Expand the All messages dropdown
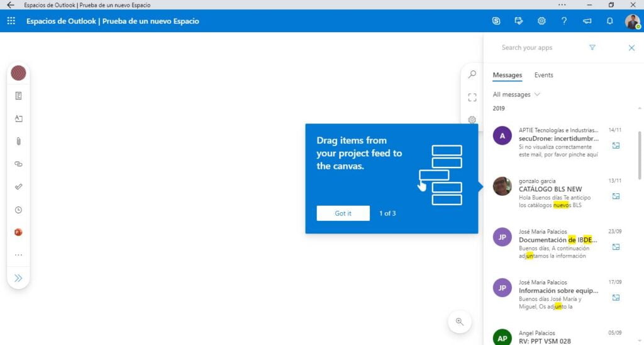Image resolution: width=644 pixels, height=345 pixels. pos(516,94)
